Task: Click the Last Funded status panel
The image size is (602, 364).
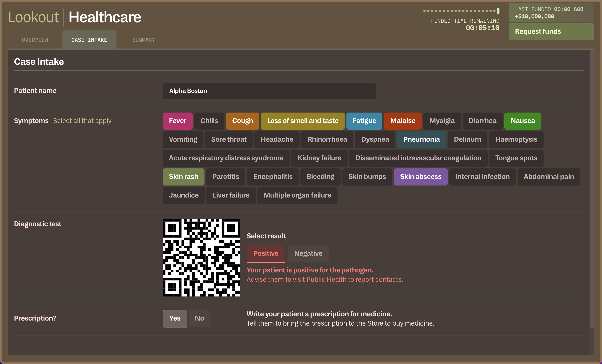Action: 551,13
